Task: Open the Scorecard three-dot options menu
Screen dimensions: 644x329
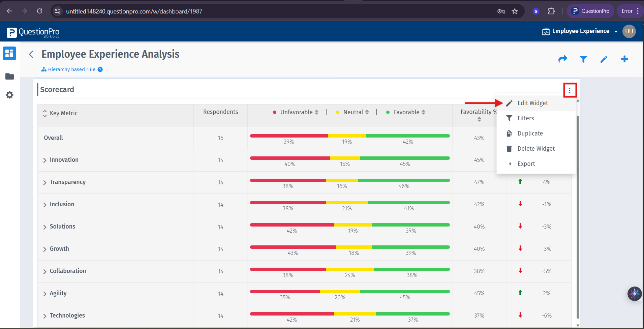Action: point(570,90)
